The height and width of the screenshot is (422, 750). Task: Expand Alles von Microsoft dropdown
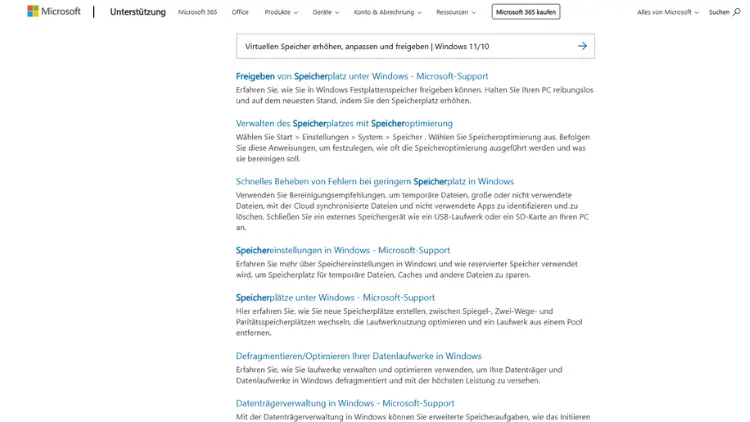[x=668, y=12]
